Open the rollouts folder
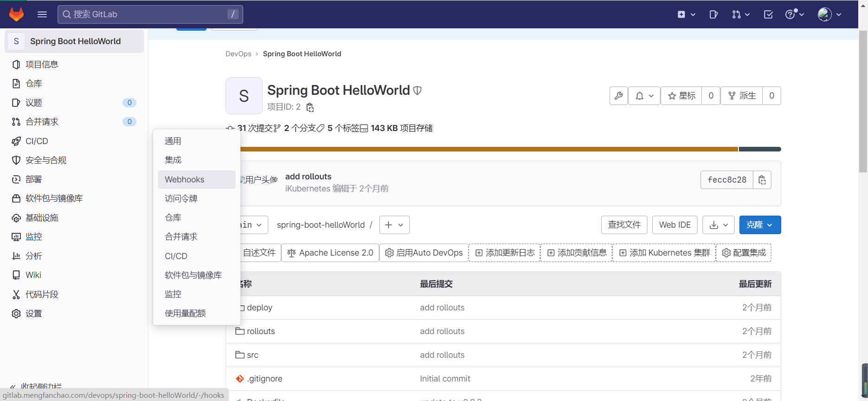Viewport: 868px width, 401px height. point(261,331)
